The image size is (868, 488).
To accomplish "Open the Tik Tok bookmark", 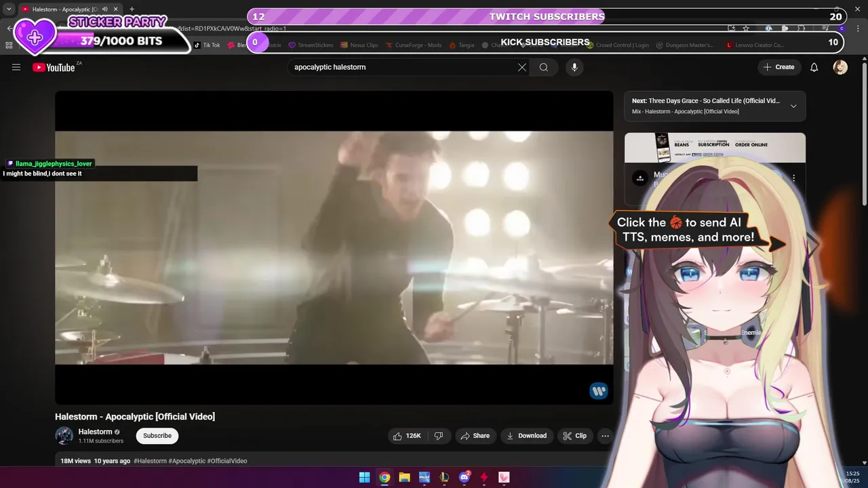I will pyautogui.click(x=207, y=45).
